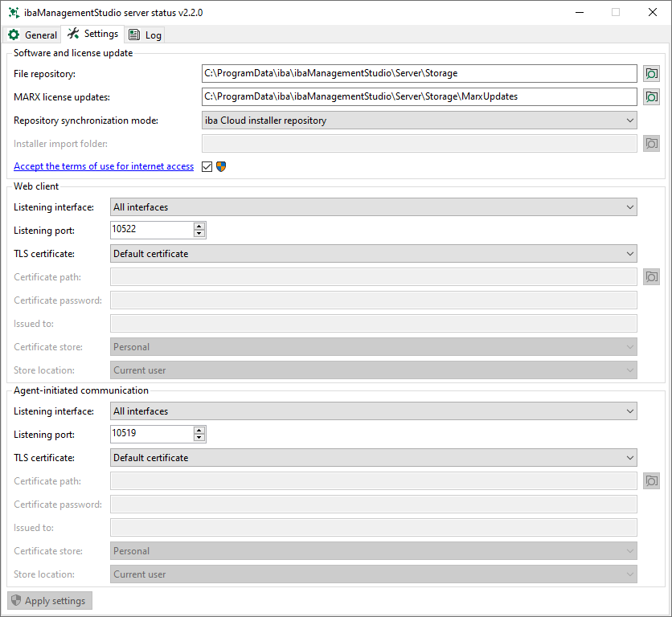Switch to the Log tab
Screen dimensions: 672x617
(x=145, y=35)
